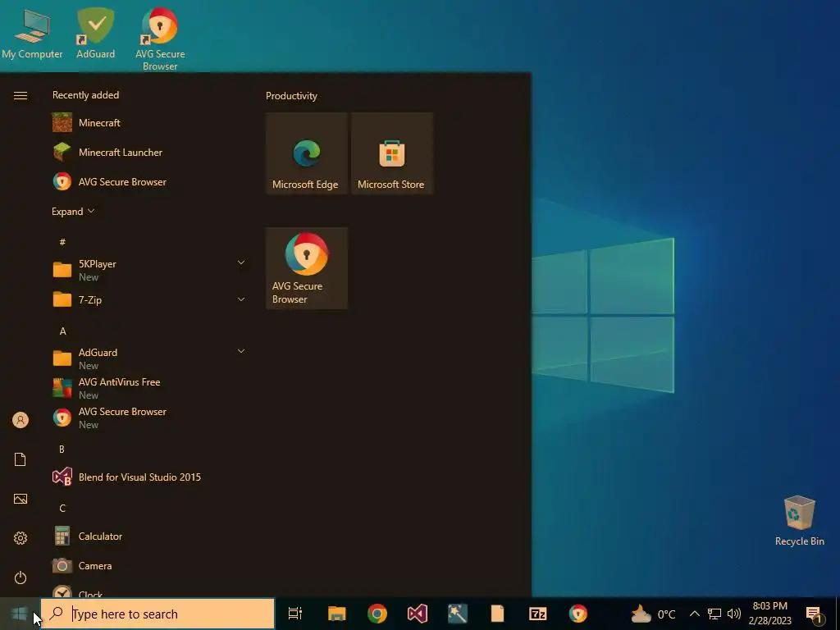
Task: Open the user account icon in Start sidebar
Action: (21, 420)
